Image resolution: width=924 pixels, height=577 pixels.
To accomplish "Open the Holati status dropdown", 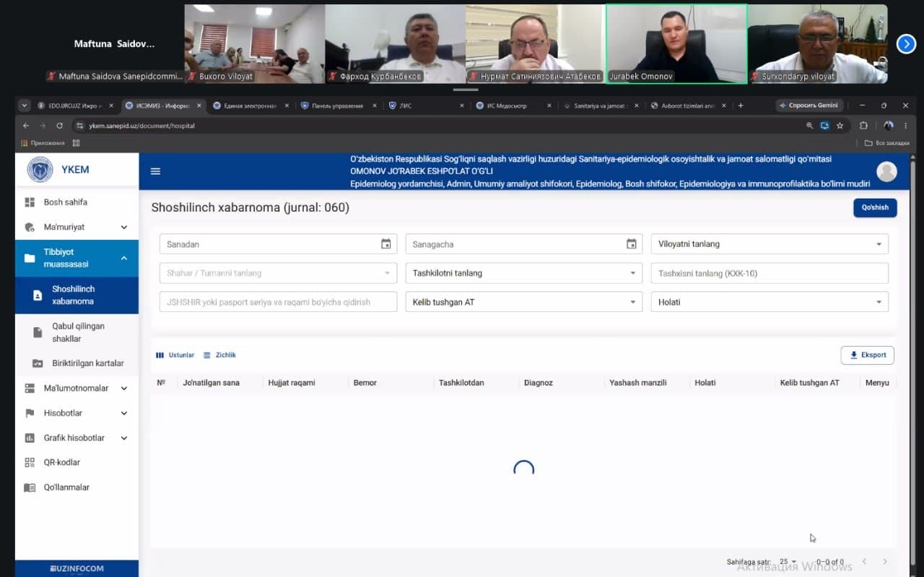I will coord(770,302).
